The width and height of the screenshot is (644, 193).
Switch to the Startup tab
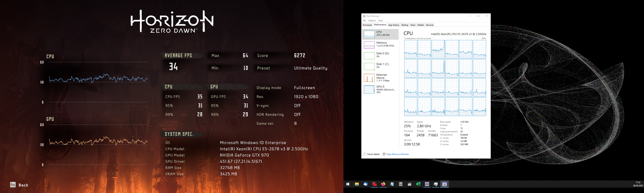click(404, 25)
